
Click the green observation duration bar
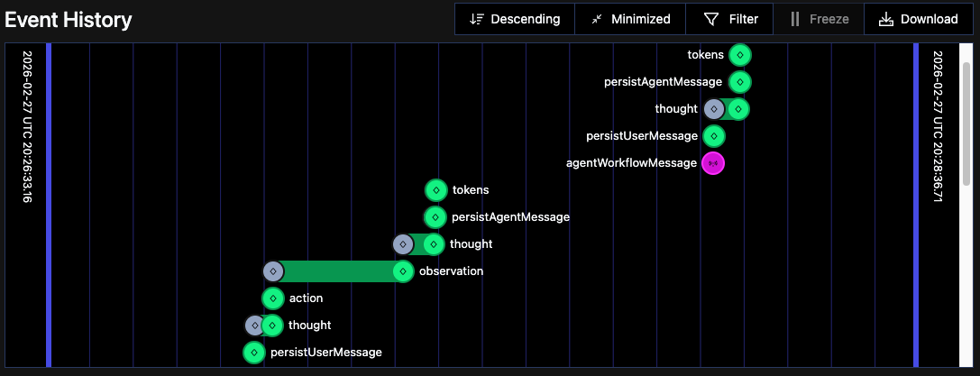tap(338, 271)
